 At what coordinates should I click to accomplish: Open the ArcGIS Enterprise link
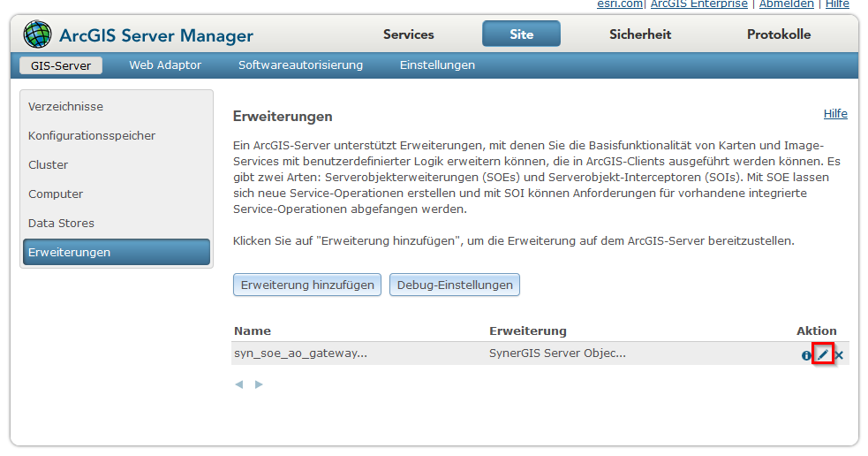[x=699, y=4]
